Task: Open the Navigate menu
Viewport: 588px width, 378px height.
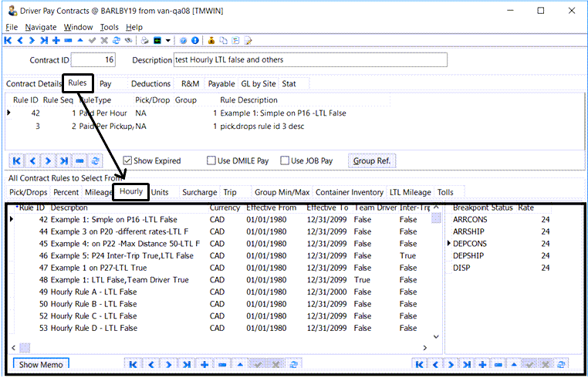Action: point(41,27)
